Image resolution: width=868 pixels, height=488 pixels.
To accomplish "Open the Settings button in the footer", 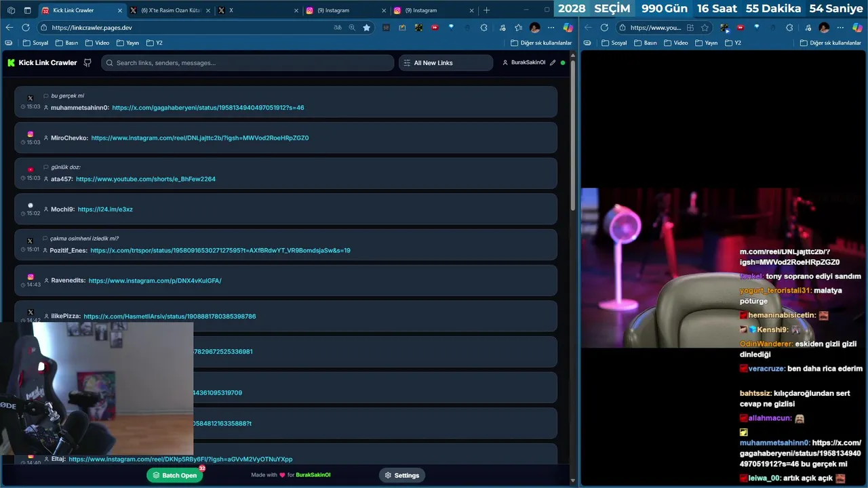I will point(402,475).
